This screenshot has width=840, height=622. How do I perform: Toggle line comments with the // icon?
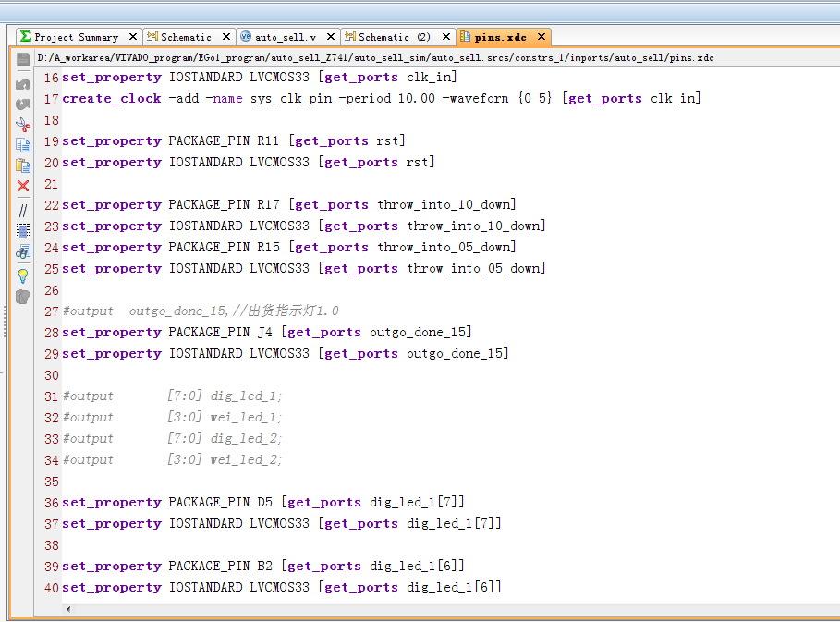(x=23, y=211)
